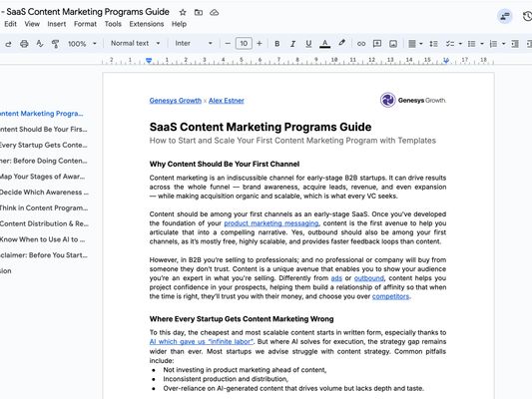Screen dimensions: 532x399
Task: Select the left indent ruler marker
Action: point(149,61)
